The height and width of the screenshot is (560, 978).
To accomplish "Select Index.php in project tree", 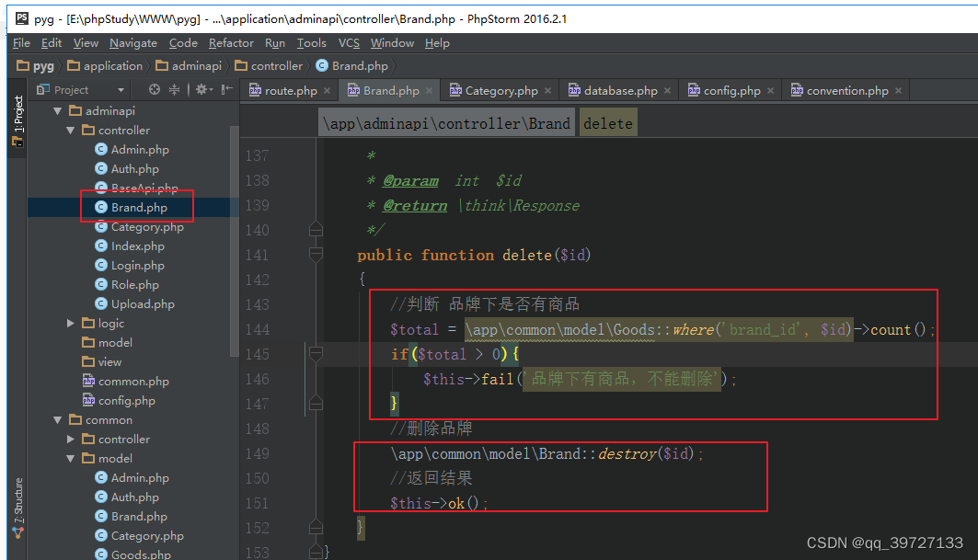I will pos(130,246).
